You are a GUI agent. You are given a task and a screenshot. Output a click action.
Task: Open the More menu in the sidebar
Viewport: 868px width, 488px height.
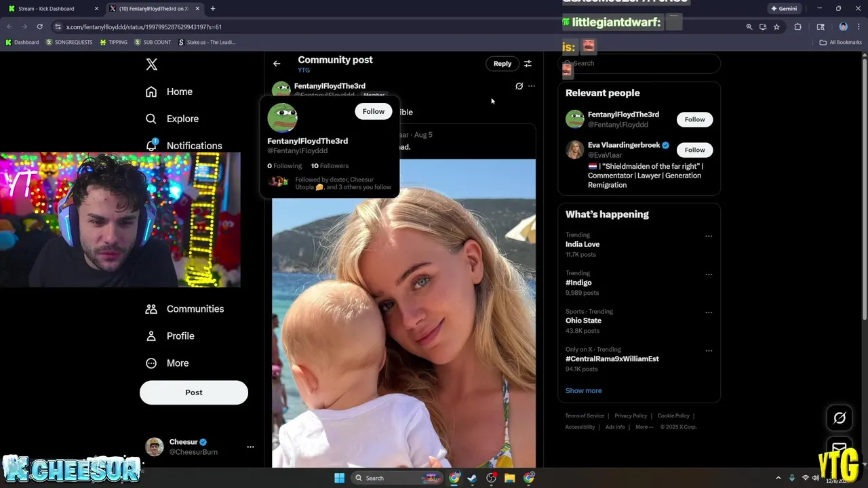(x=167, y=363)
